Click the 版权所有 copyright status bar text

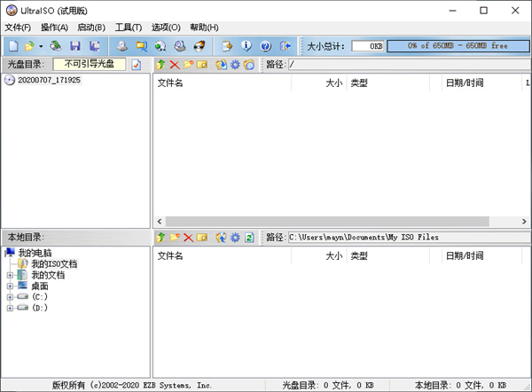131,385
